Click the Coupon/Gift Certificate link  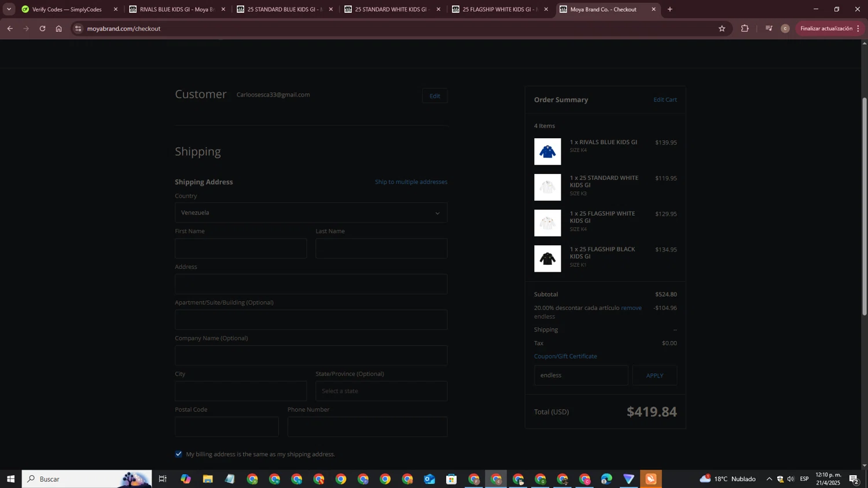point(565,356)
